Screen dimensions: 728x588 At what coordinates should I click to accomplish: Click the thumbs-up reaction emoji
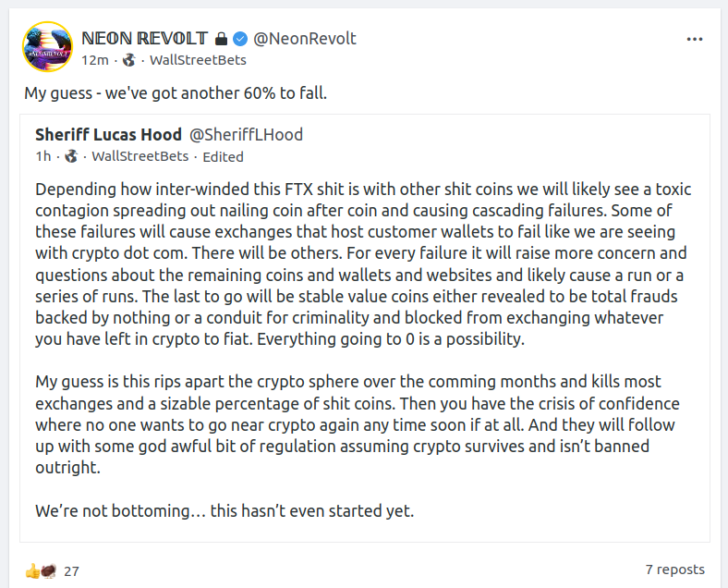(32, 570)
